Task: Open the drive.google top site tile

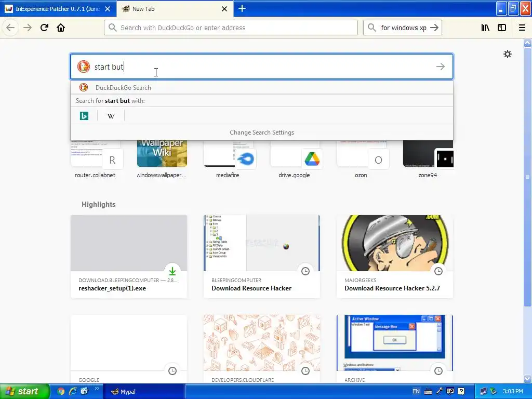Action: pyautogui.click(x=295, y=159)
